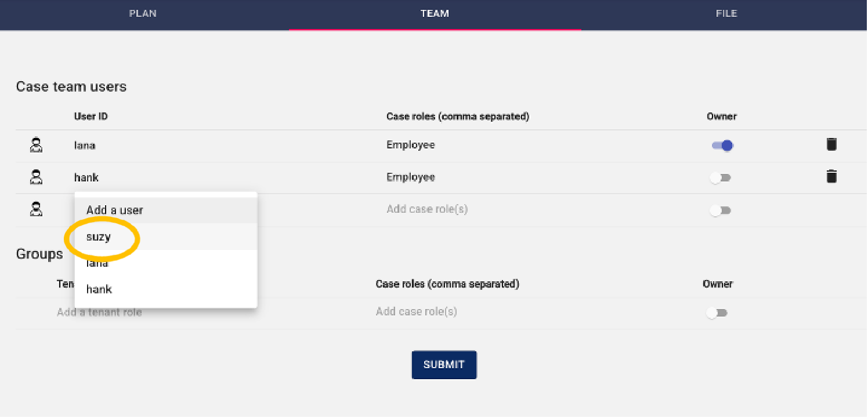The height and width of the screenshot is (418, 868).
Task: Switch to the PLAN tab
Action: pos(143,13)
